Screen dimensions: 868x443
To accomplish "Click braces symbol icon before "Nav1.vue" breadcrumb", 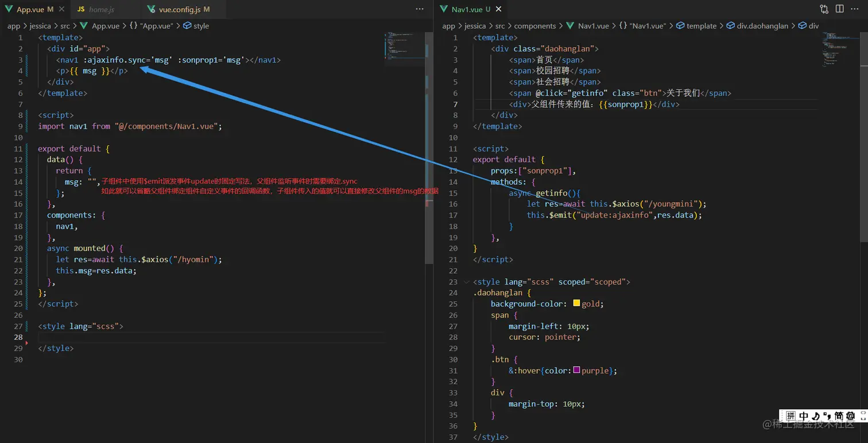I will [623, 26].
